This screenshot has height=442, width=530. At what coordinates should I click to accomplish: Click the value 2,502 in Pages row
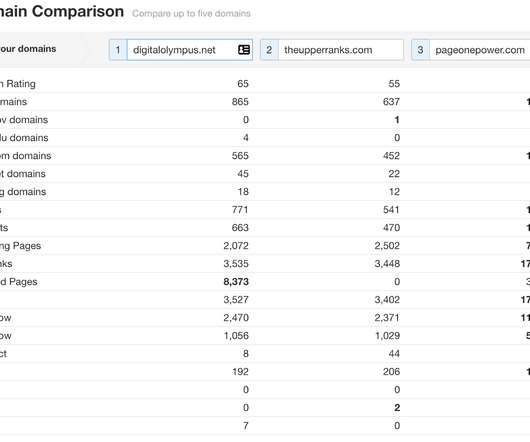387,246
